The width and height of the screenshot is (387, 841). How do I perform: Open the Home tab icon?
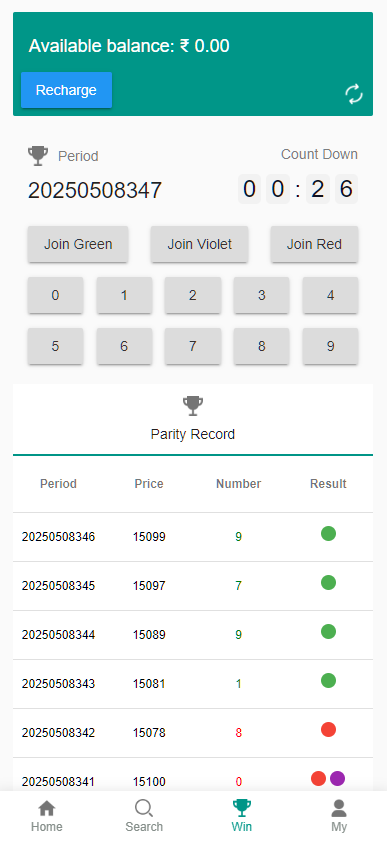point(47,808)
